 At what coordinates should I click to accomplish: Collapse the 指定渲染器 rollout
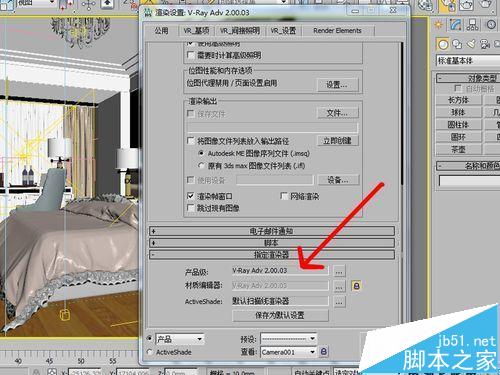point(272,255)
